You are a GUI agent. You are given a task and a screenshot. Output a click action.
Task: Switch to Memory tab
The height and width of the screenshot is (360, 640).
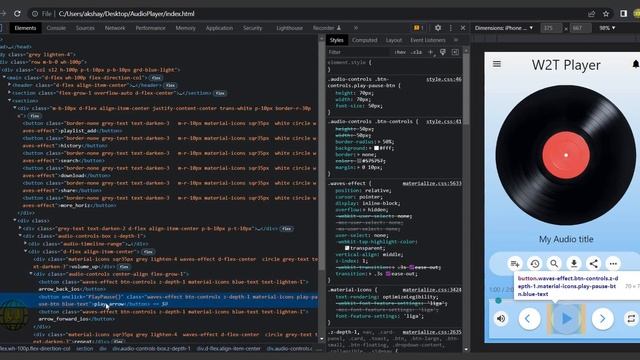point(186,28)
